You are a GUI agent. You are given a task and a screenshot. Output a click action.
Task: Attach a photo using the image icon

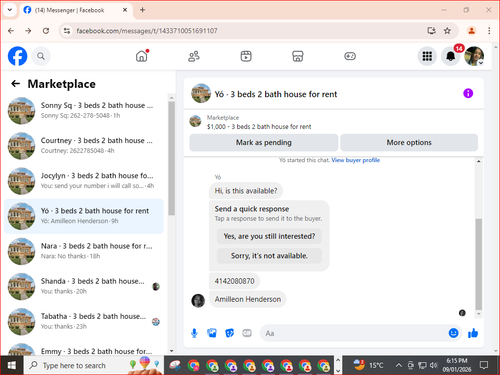pos(212,333)
